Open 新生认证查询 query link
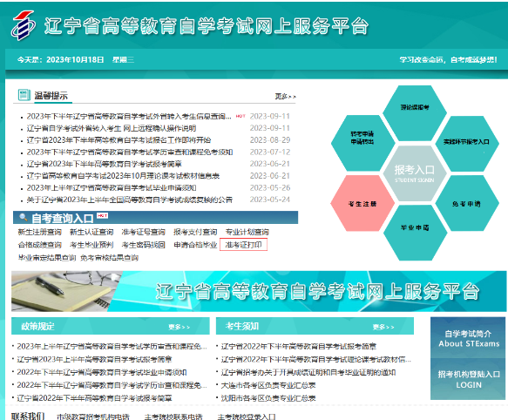The width and height of the screenshot is (508, 420). [91, 232]
